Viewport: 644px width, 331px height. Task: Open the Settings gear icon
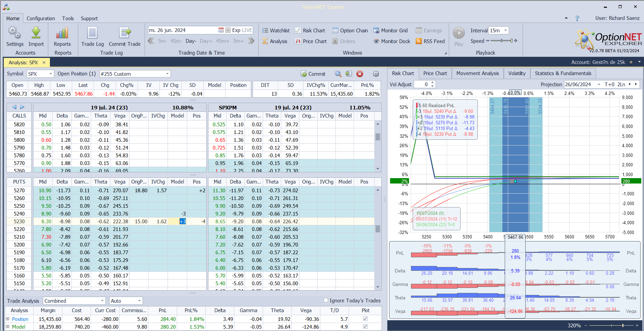[x=14, y=33]
